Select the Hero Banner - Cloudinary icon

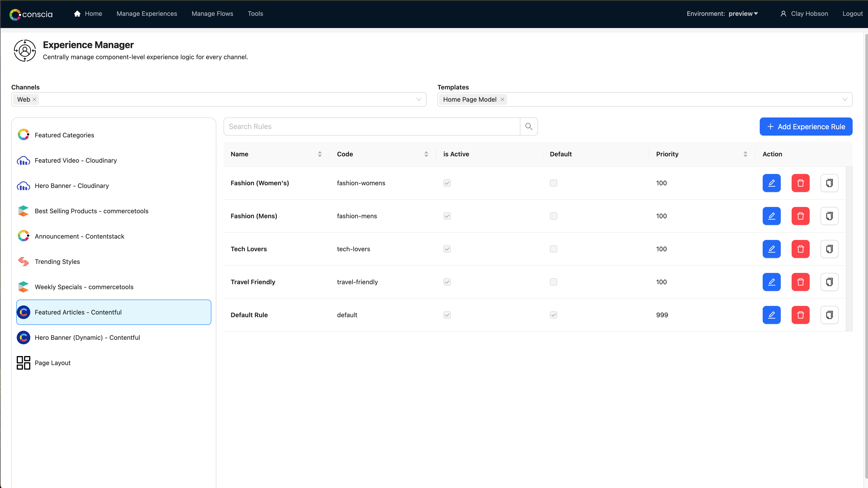pyautogui.click(x=24, y=185)
